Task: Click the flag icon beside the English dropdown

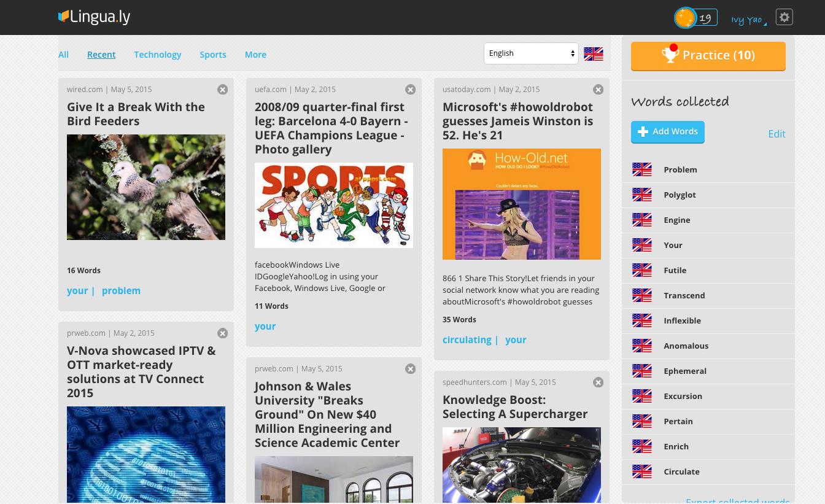Action: click(x=594, y=54)
